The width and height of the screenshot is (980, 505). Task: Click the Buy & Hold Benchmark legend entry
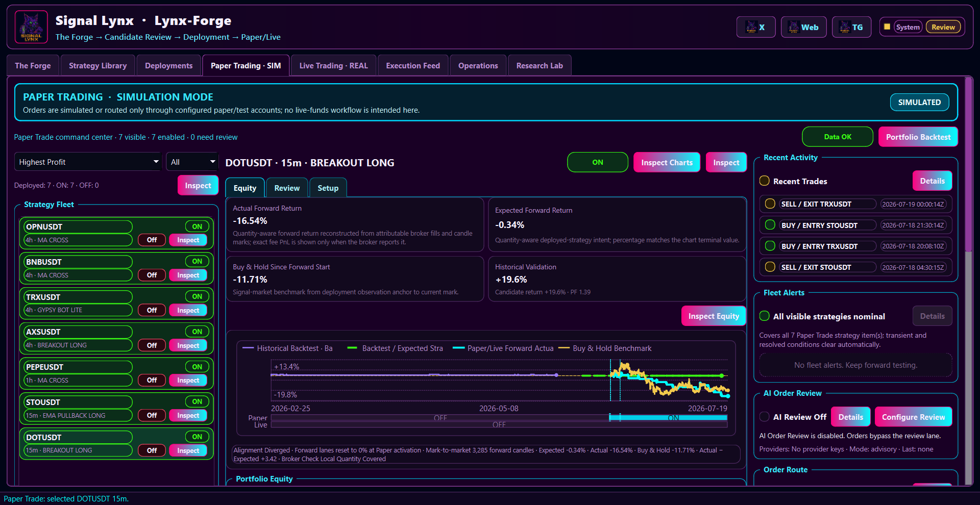[605, 348]
